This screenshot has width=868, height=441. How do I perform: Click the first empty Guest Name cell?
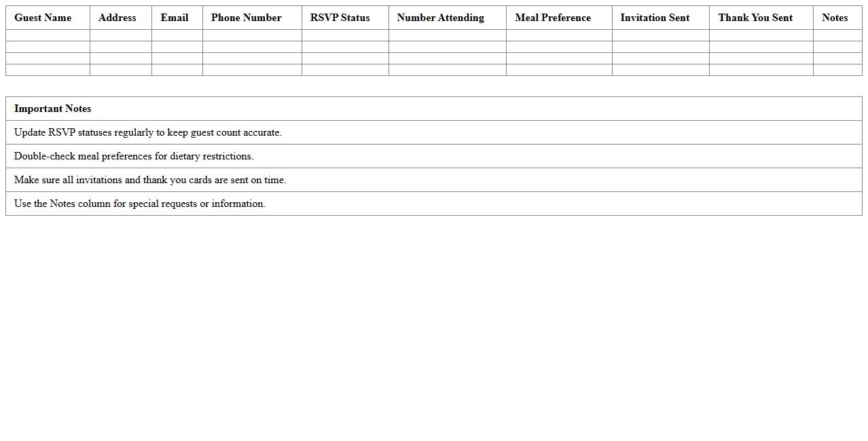coord(47,35)
